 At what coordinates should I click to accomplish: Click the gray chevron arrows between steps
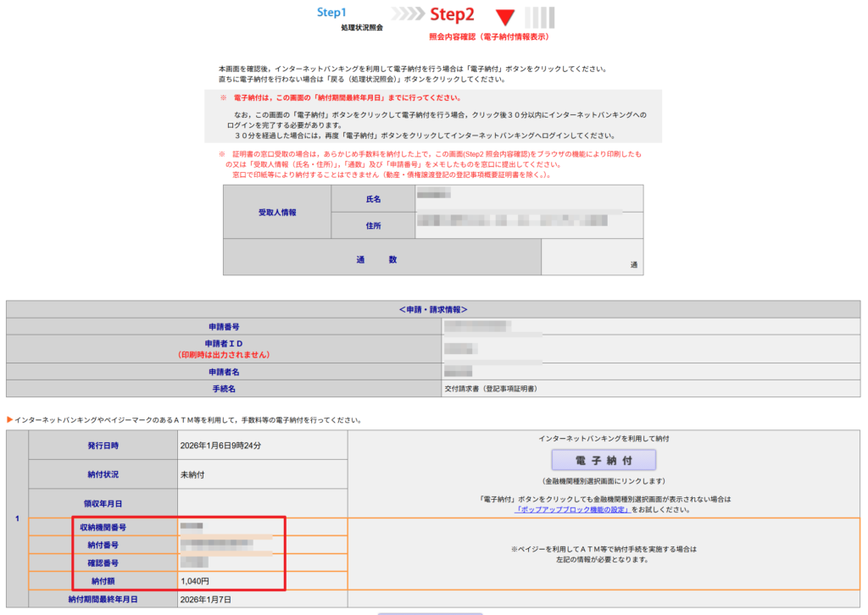[x=409, y=14]
